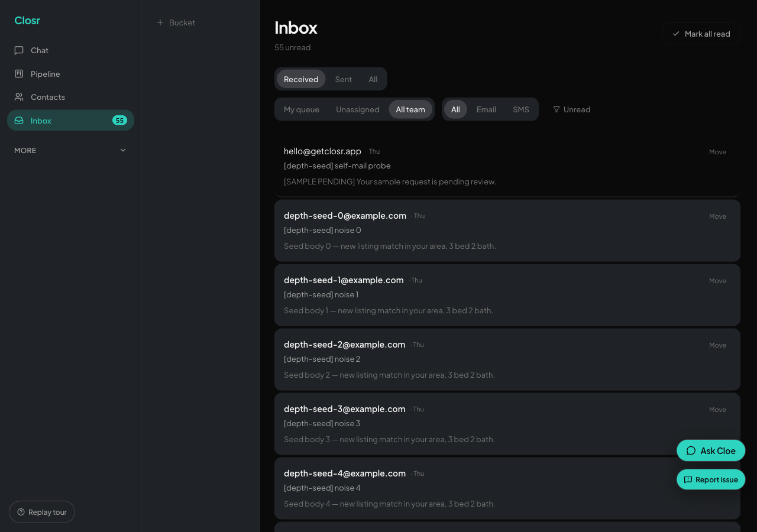Viewport: 757px width, 532px height.
Task: Move the depth-seed-3 message
Action: pos(717,410)
